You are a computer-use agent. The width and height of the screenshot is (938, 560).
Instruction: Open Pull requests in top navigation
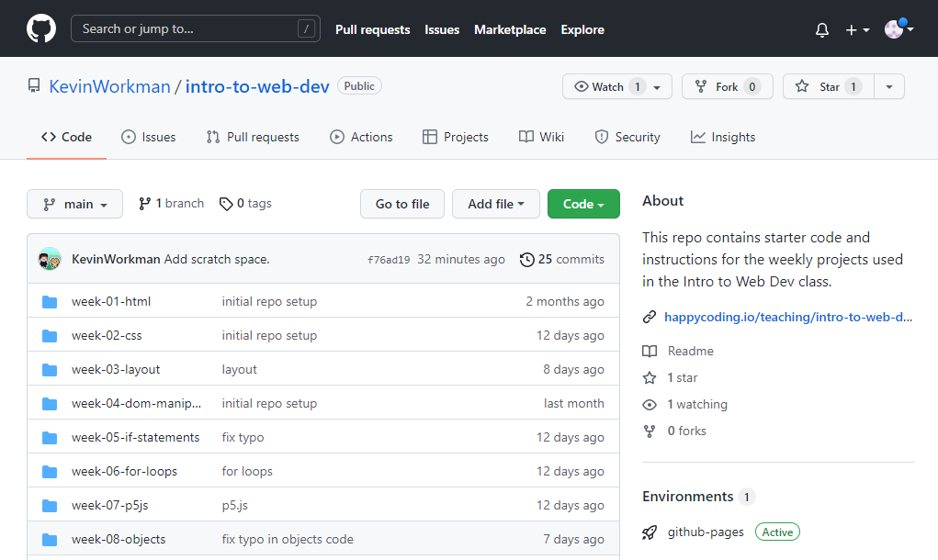(x=372, y=29)
